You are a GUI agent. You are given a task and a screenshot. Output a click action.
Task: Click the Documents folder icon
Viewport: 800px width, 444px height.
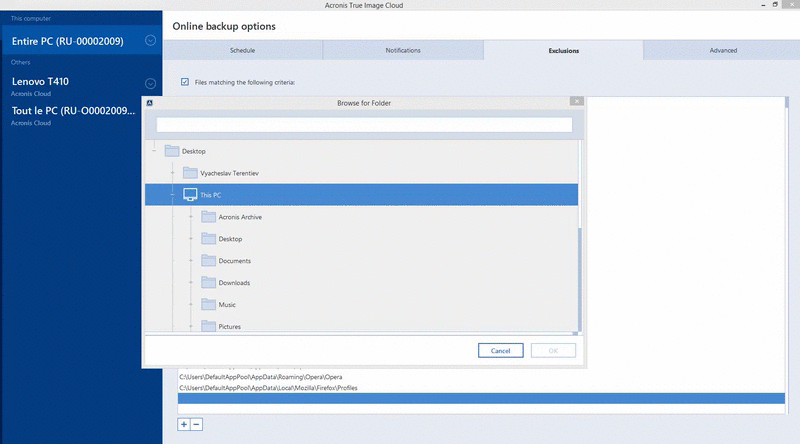(208, 260)
